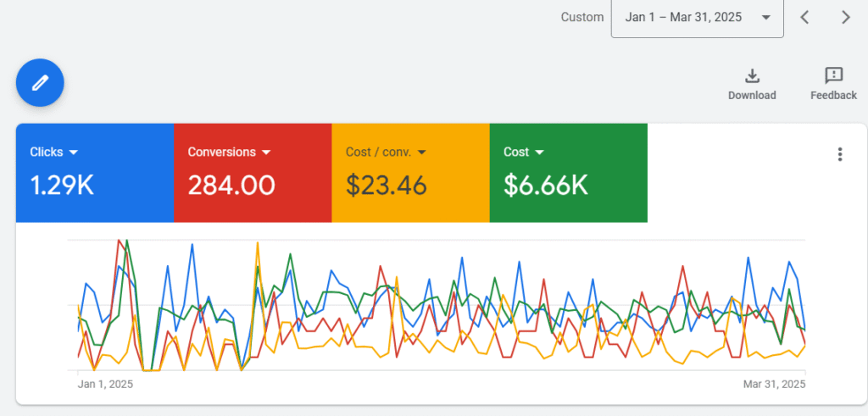The image size is (868, 416).
Task: Click the Download text label
Action: (x=752, y=96)
